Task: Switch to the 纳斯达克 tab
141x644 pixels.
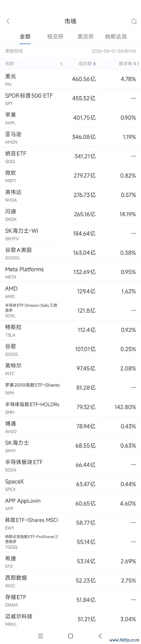Action: click(116, 37)
